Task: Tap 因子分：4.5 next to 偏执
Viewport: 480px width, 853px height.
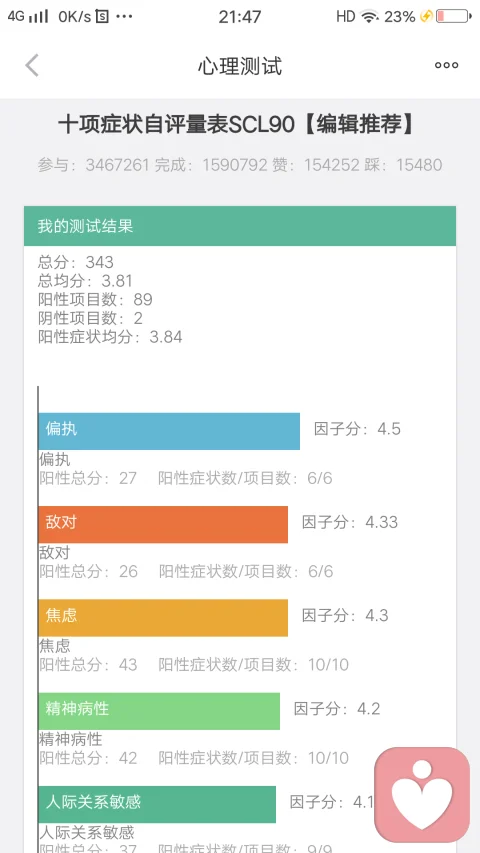Action: click(358, 429)
